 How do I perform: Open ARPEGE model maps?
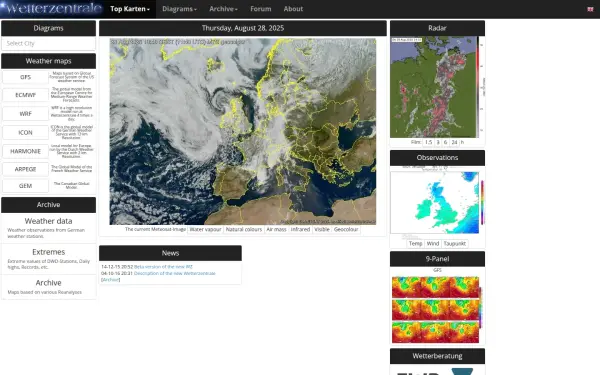click(25, 169)
